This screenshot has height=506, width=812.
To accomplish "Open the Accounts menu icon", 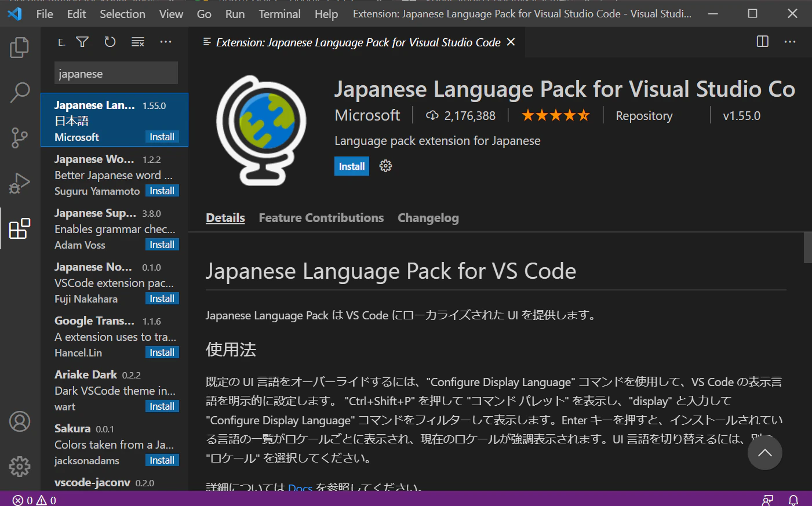I will click(x=20, y=421).
